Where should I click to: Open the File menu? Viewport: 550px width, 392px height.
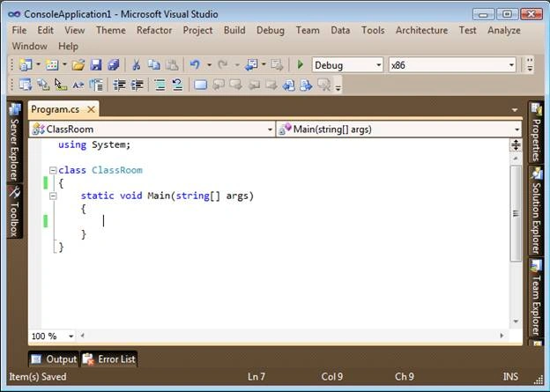tap(19, 30)
